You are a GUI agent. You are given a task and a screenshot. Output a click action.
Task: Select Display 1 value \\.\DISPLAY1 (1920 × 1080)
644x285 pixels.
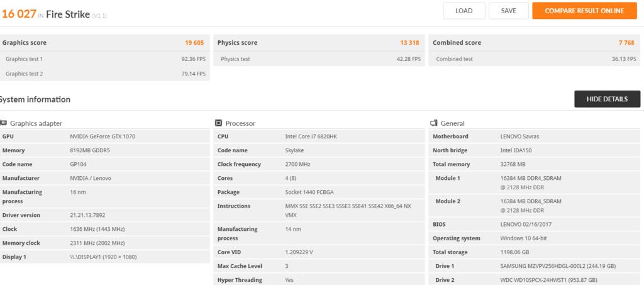tap(104, 257)
